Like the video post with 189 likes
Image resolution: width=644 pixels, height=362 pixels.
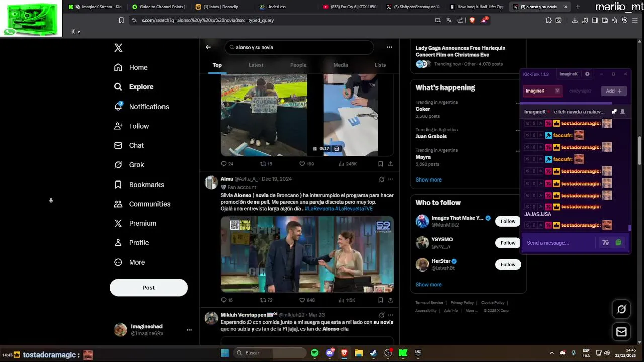click(x=306, y=164)
